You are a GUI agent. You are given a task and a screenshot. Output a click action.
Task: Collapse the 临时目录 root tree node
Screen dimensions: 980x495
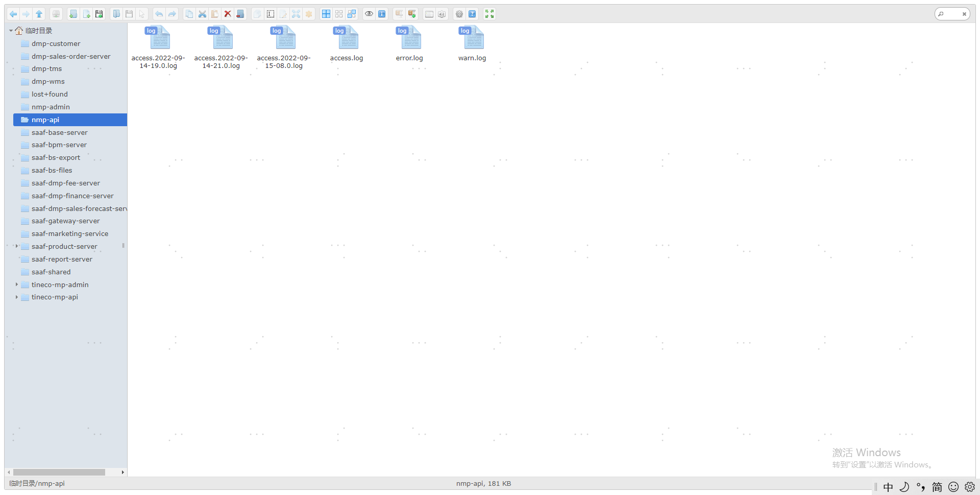point(11,31)
